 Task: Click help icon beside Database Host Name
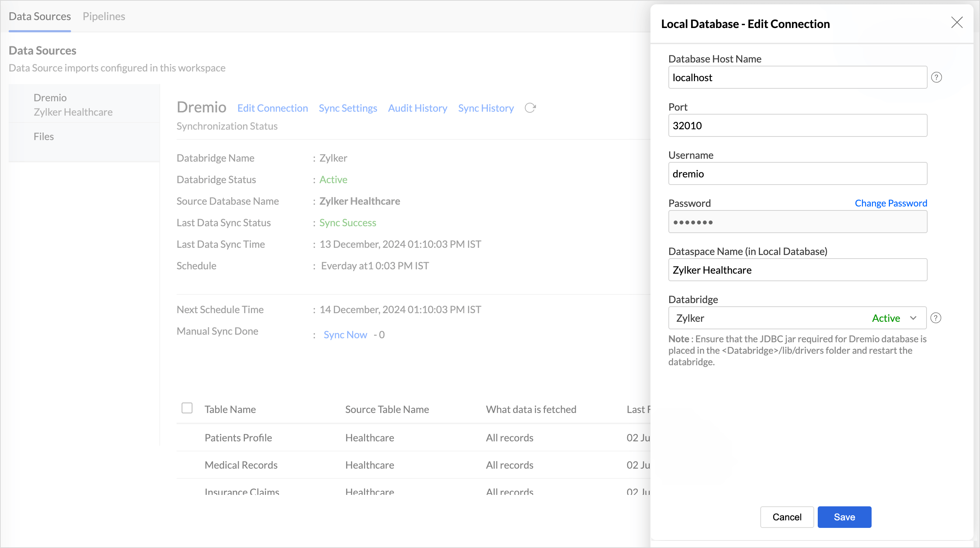[936, 78]
